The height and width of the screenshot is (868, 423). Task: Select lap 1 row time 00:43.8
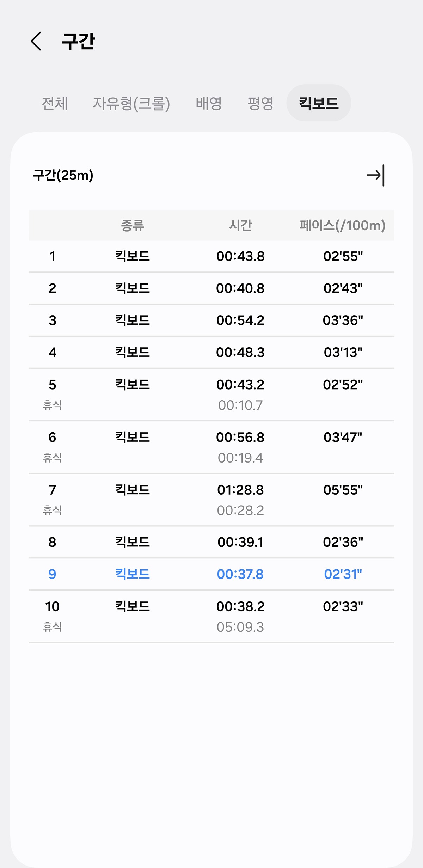[240, 256]
